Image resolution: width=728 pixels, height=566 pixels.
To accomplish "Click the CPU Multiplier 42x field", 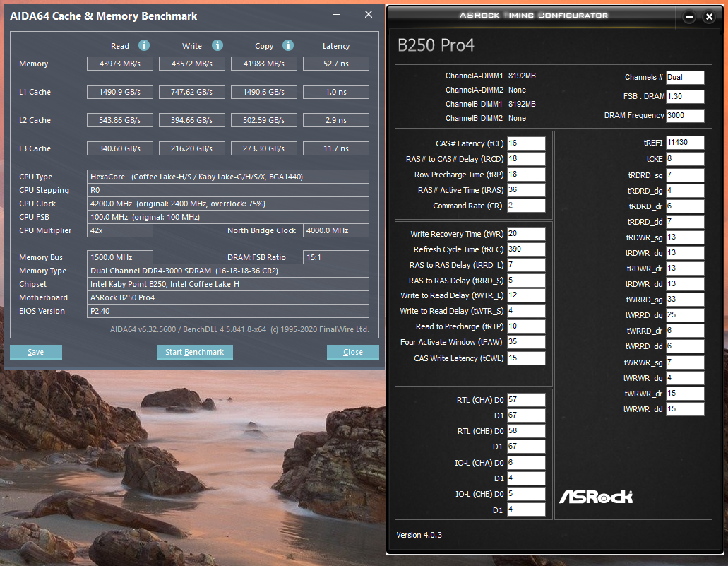I will click(x=120, y=230).
